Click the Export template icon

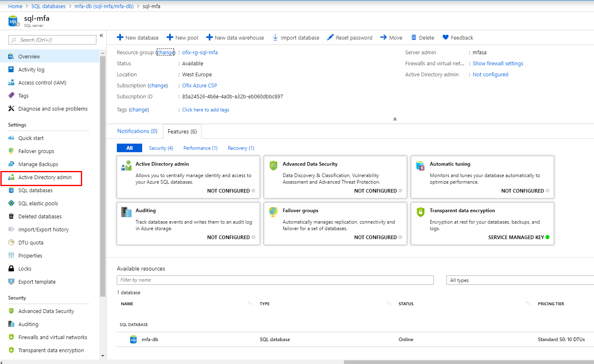pos(11,282)
